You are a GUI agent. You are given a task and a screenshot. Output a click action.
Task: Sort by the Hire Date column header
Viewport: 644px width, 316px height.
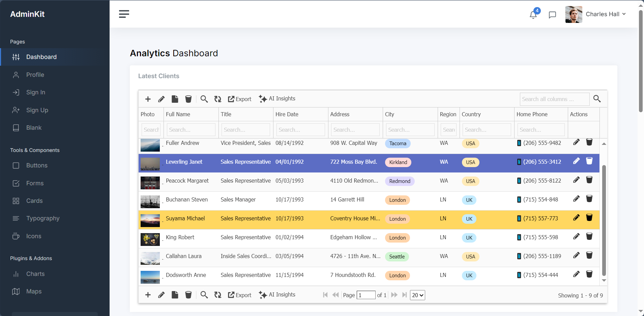point(287,114)
